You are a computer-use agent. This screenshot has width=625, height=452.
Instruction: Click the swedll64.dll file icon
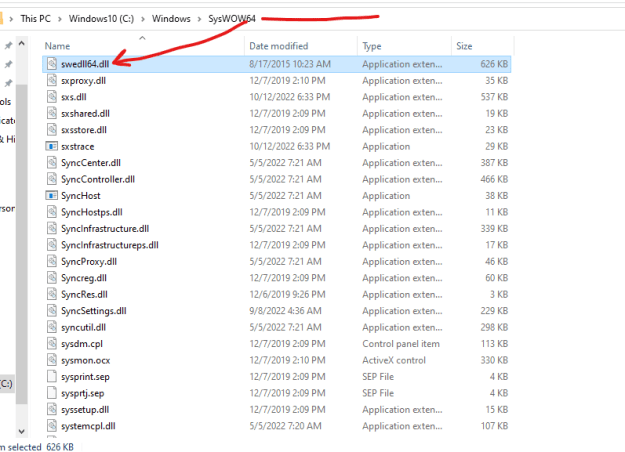[x=52, y=64]
